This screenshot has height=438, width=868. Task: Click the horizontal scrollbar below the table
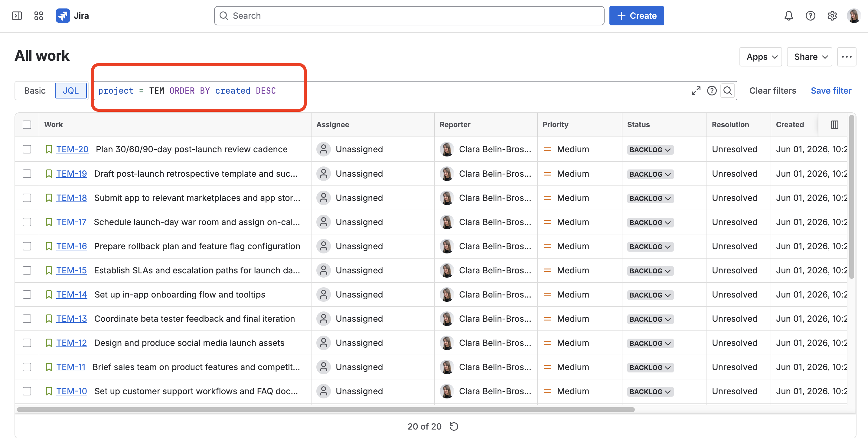[x=325, y=409]
